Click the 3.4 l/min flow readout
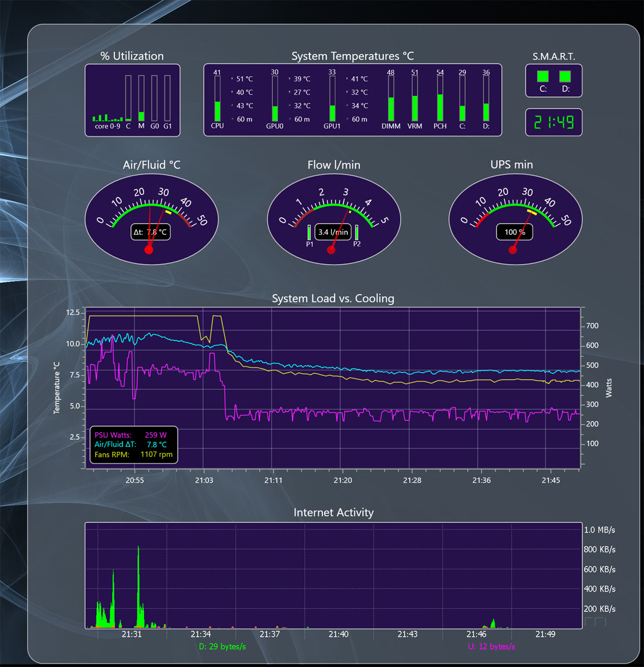 (x=333, y=232)
